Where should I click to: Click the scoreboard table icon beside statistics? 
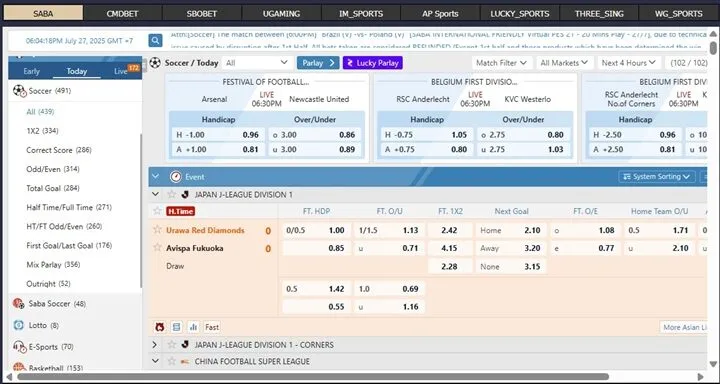point(176,327)
